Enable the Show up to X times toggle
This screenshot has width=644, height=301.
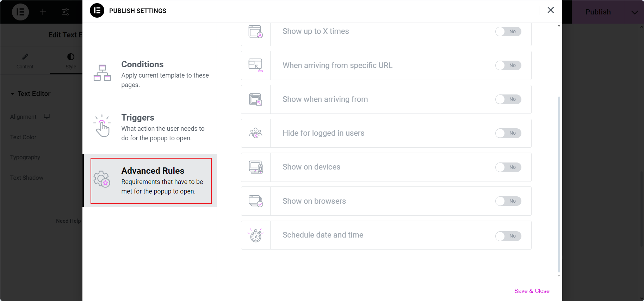(x=508, y=31)
